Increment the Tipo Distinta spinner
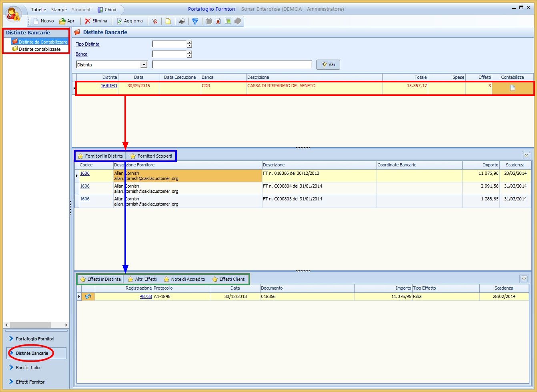Image resolution: width=537 pixels, height=392 pixels. (x=189, y=42)
